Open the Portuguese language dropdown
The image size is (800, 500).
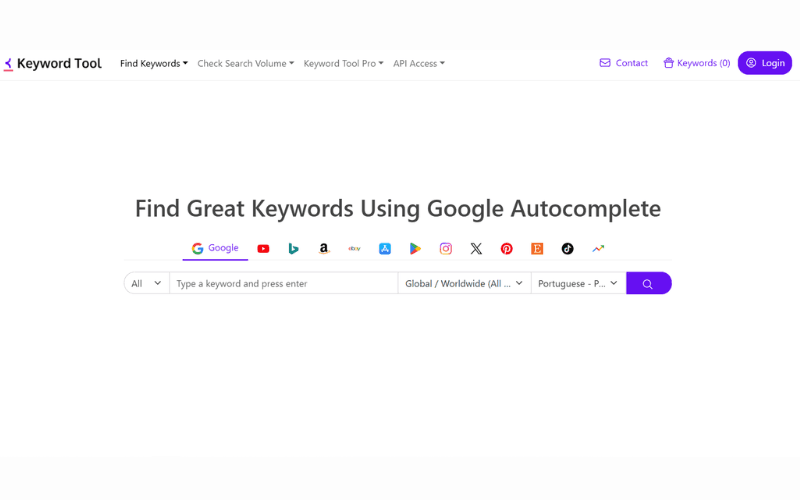(x=579, y=284)
